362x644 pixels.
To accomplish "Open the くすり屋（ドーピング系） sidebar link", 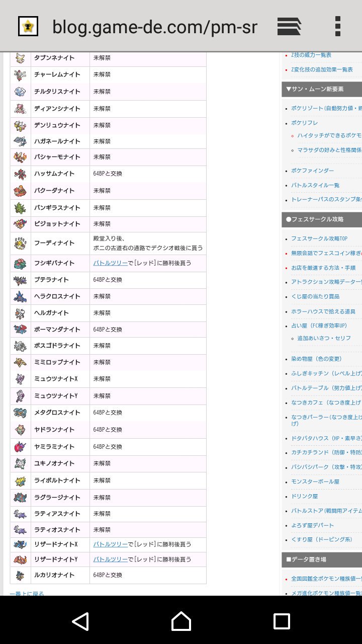I will coord(322,539).
